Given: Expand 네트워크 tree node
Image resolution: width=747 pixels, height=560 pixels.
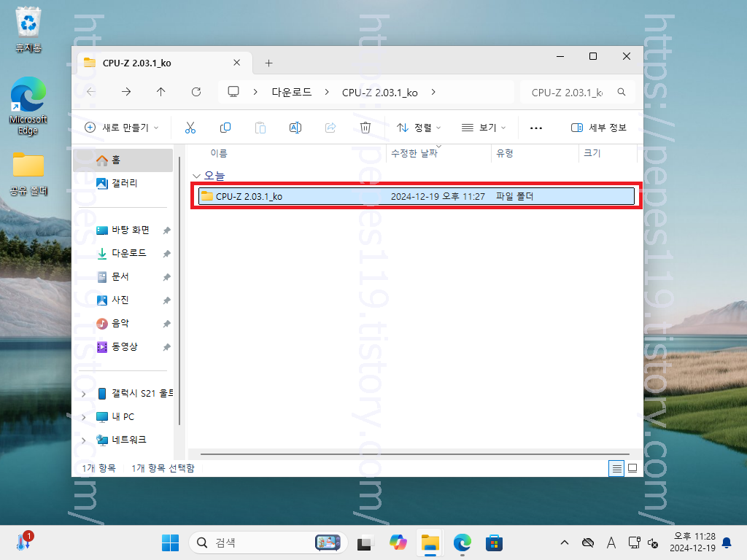Looking at the screenshot, I should coord(85,440).
